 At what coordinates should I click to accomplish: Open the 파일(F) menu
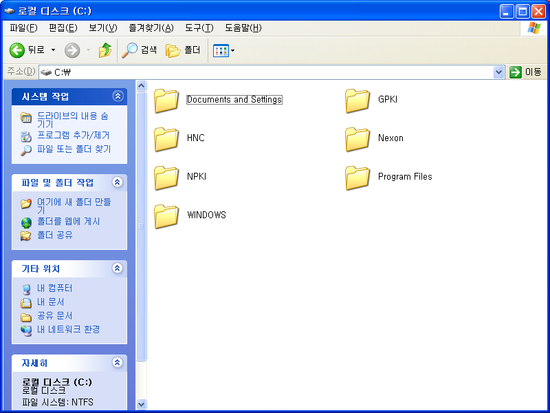(x=24, y=28)
